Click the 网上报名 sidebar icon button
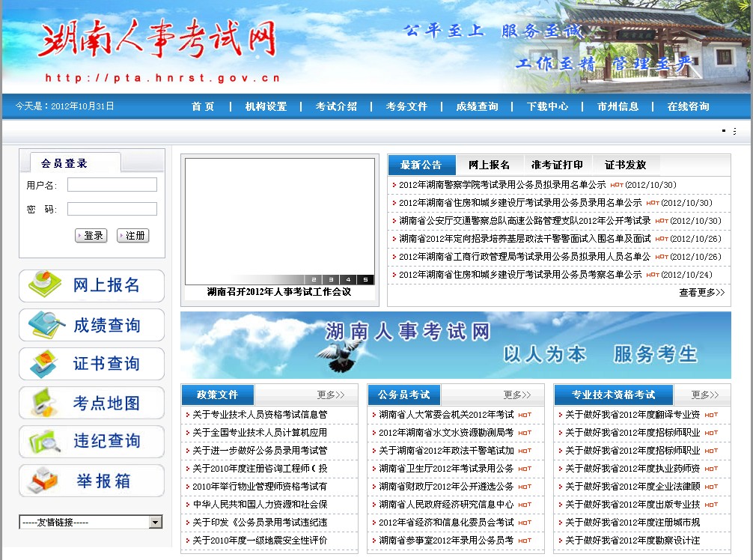The image size is (753, 560). (91, 286)
